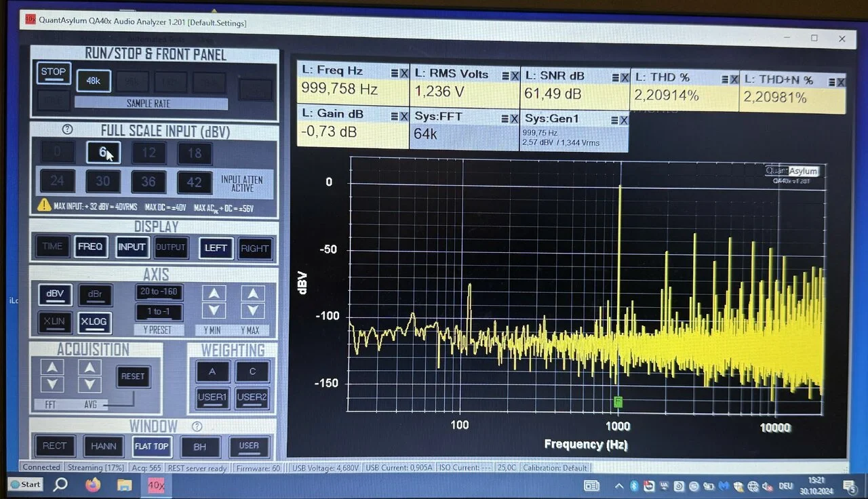Toggle the A weighting filter

212,372
